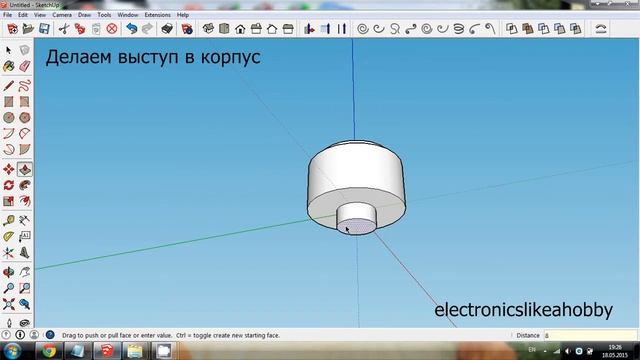The width and height of the screenshot is (640, 360).
Task: Select the Line pencil tool
Action: point(9,86)
